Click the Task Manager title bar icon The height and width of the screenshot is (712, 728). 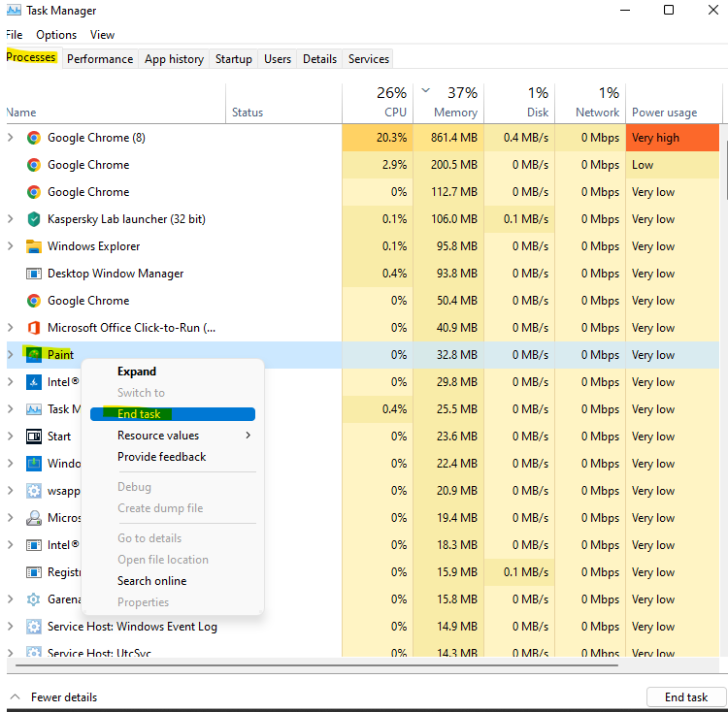point(14,11)
